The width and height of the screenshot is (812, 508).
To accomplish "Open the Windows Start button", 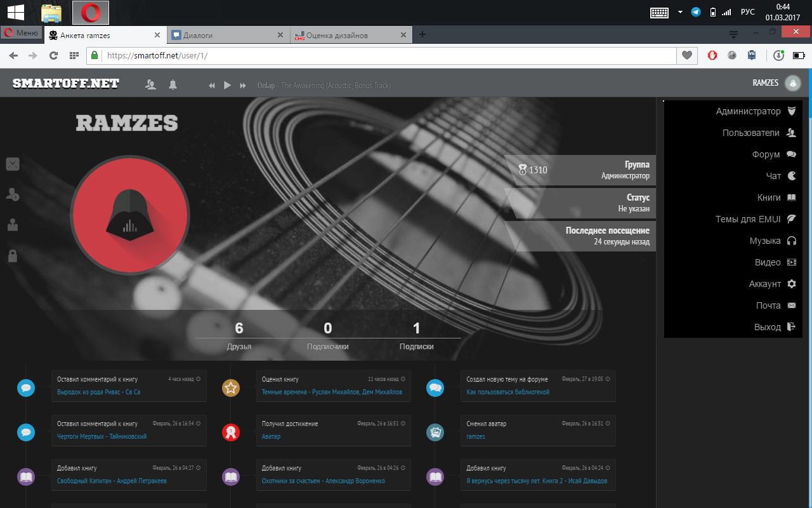I will click(x=16, y=12).
